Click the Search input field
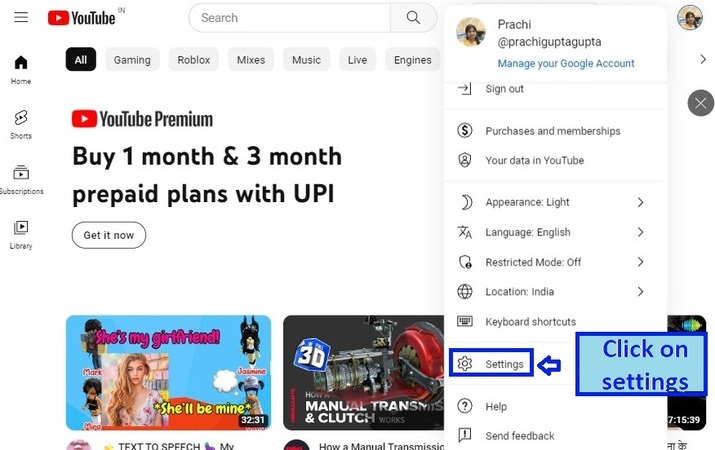The height and width of the screenshot is (450, 715). point(290,18)
